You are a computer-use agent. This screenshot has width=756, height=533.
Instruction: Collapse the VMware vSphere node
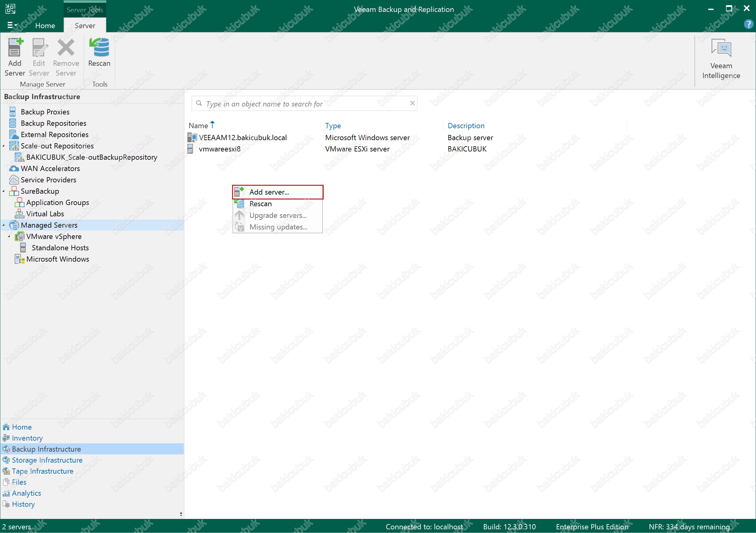pyautogui.click(x=9, y=236)
